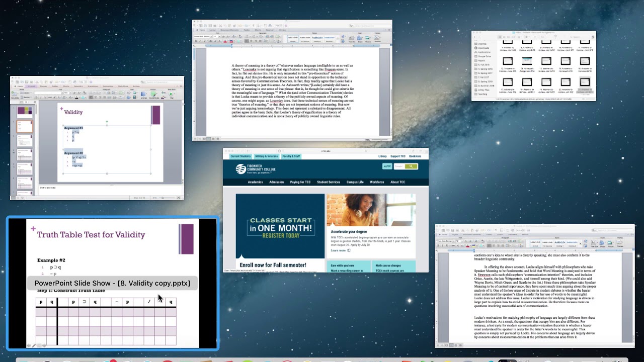Image resolution: width=644 pixels, height=362 pixels.
Task: Click the Current Students link
Action: (x=240, y=156)
